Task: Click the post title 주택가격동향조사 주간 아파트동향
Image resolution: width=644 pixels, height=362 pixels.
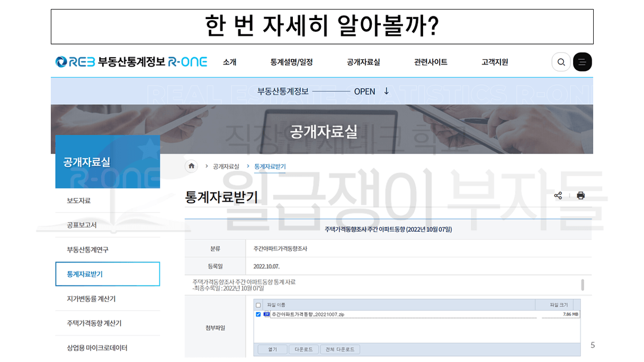Action: pos(388,229)
